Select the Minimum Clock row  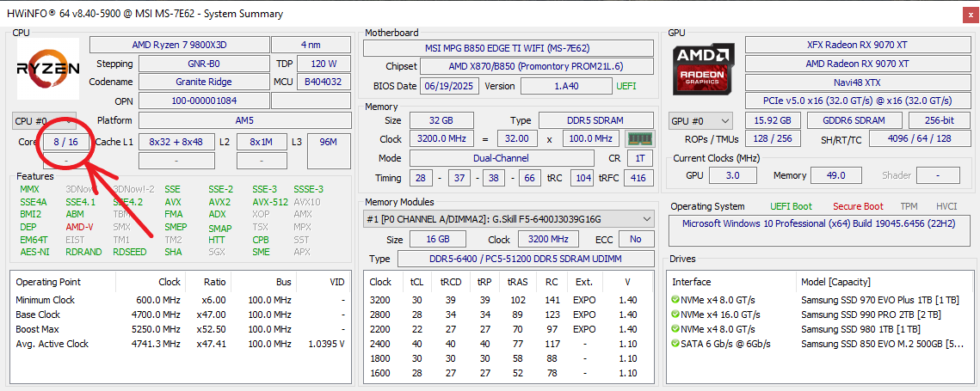pos(180,300)
